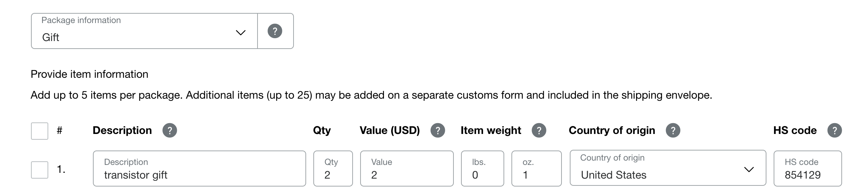Viewport: 868px width, 193px height.
Task: Edit the HS code 854129 field
Action: coord(808,169)
